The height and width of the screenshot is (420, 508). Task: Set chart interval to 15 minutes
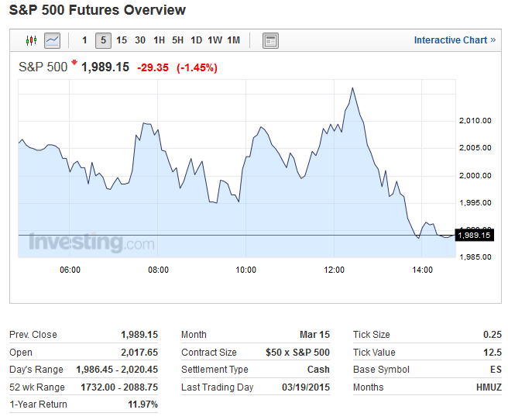pos(122,40)
